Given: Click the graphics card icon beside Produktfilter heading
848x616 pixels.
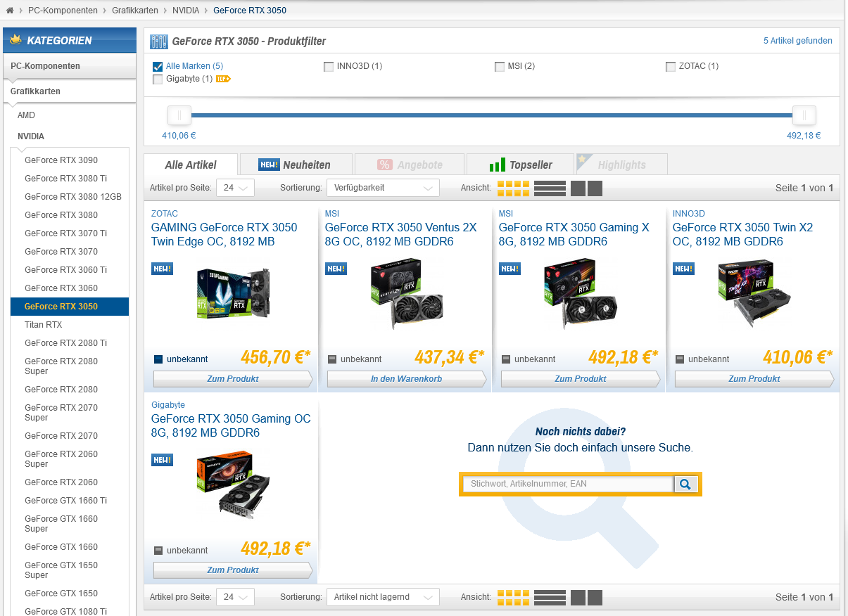Looking at the screenshot, I should click(x=159, y=41).
